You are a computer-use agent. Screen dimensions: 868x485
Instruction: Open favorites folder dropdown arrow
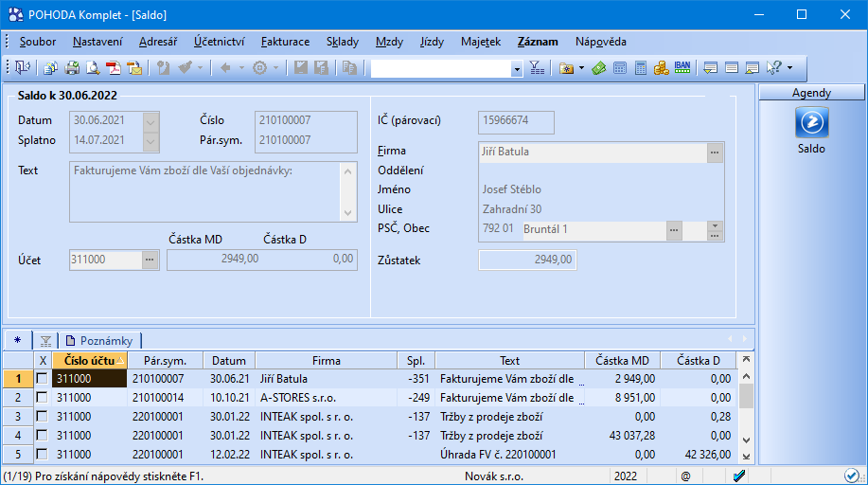(581, 68)
